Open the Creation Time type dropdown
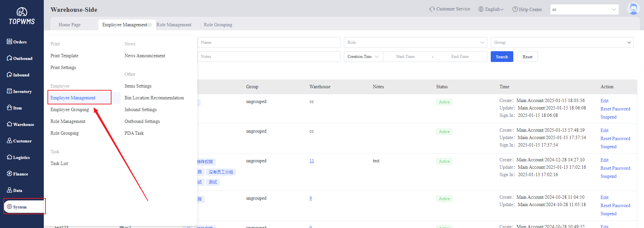The image size is (644, 228). click(363, 57)
